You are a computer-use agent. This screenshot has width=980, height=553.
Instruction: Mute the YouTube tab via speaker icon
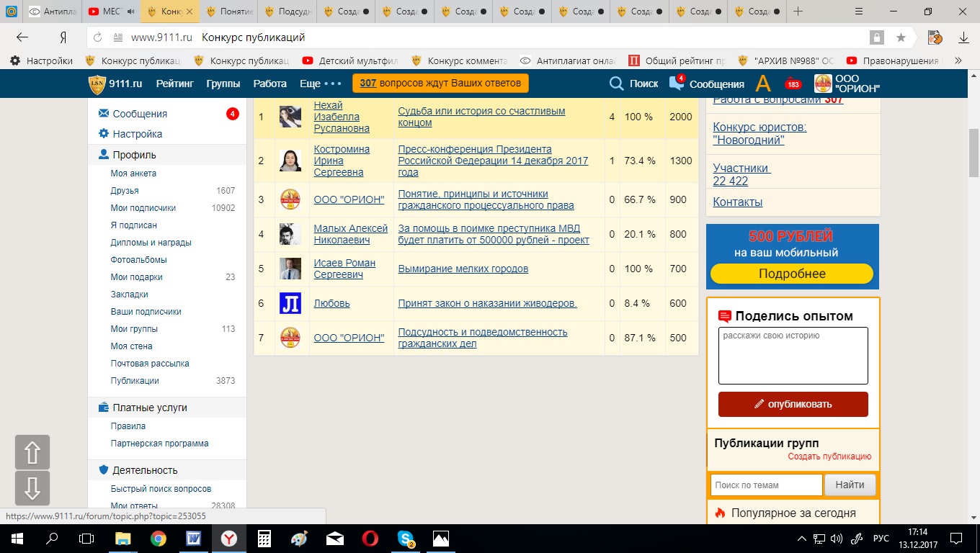(131, 12)
